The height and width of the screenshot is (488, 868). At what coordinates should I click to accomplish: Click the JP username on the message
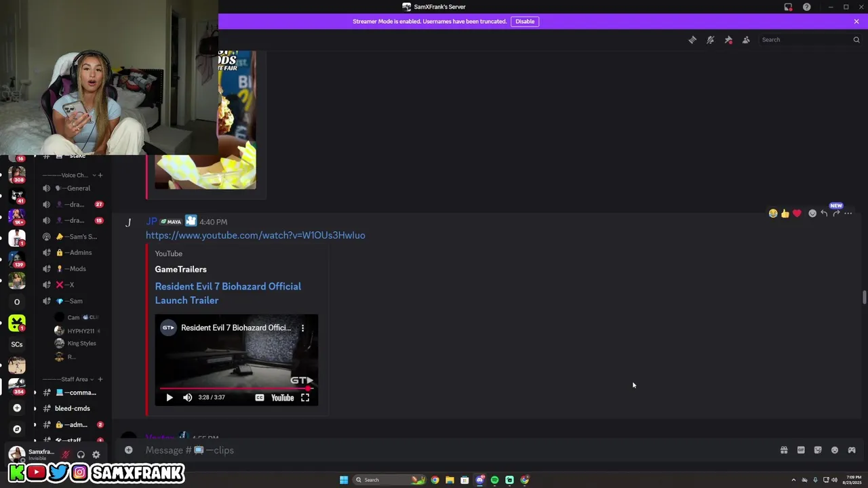point(151,222)
